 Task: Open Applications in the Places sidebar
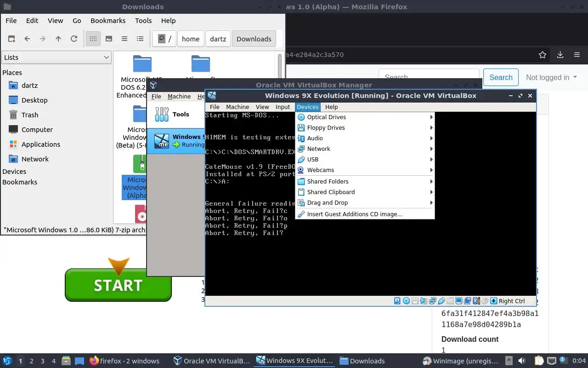[41, 144]
